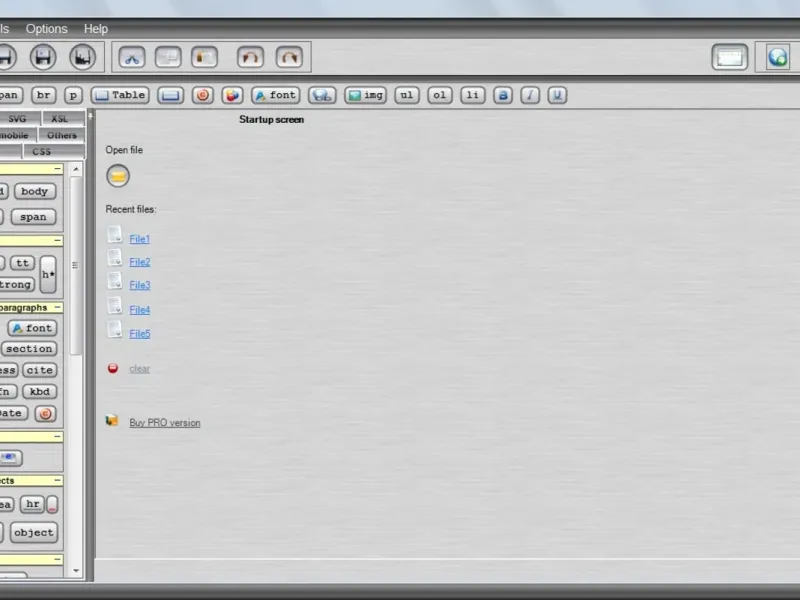Open the Help menu
This screenshot has width=800, height=600.
pyautogui.click(x=95, y=29)
